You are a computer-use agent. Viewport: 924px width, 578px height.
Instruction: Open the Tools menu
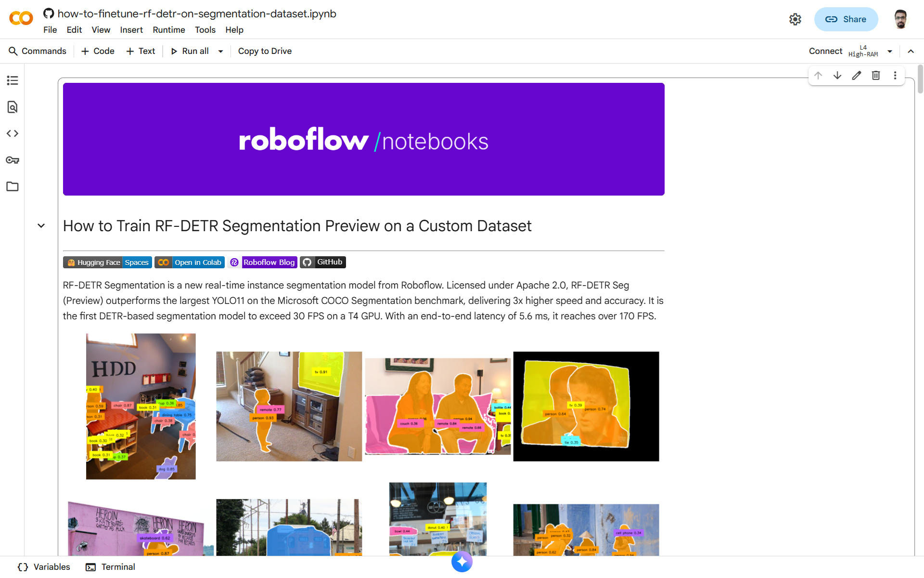point(205,30)
